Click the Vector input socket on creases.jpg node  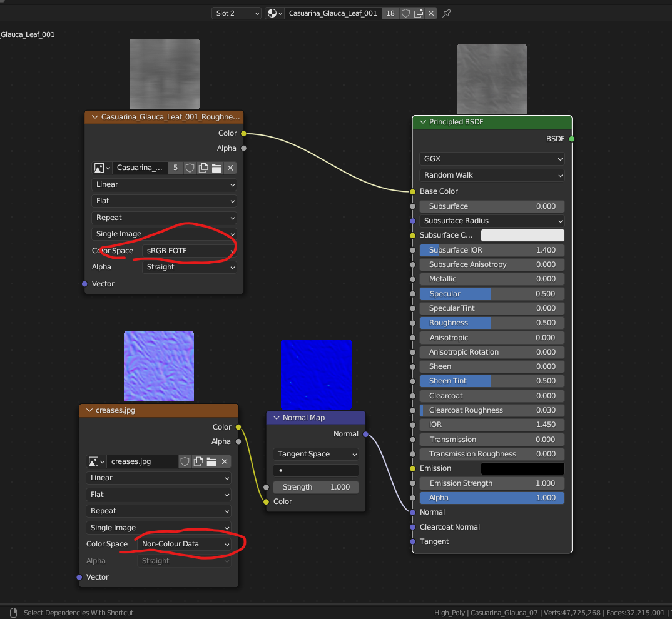[x=79, y=577]
